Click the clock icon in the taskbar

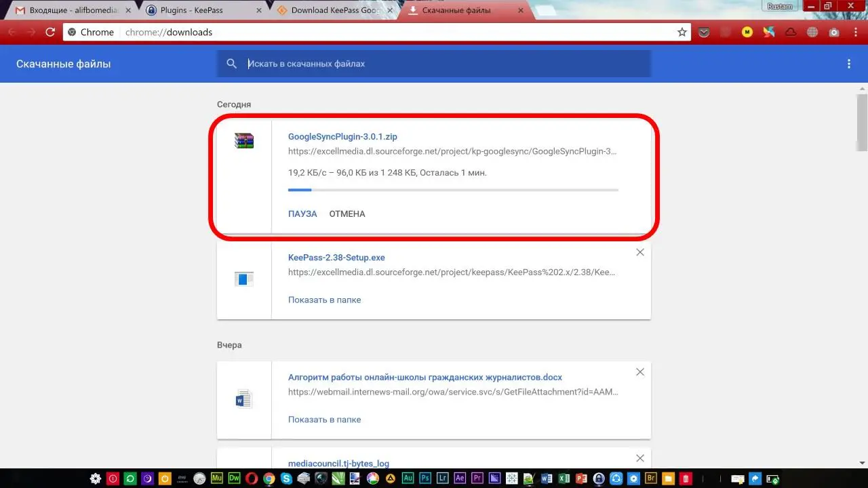(x=200, y=479)
